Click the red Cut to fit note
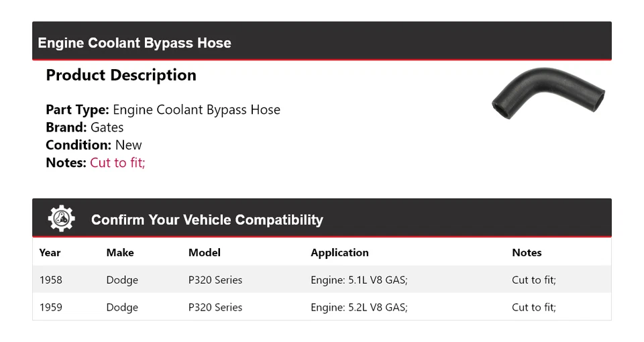 coord(117,162)
